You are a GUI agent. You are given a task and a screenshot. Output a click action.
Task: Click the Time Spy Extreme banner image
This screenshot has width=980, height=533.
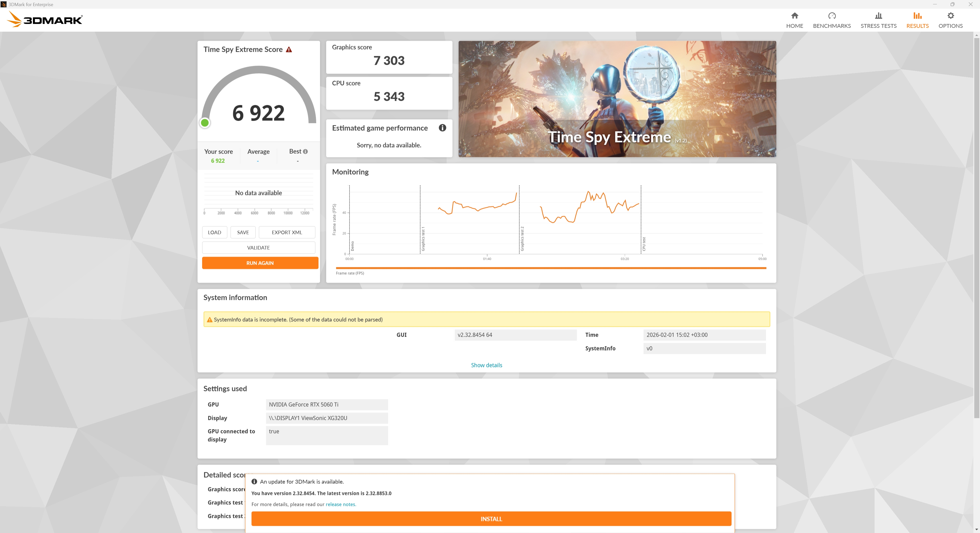point(617,99)
